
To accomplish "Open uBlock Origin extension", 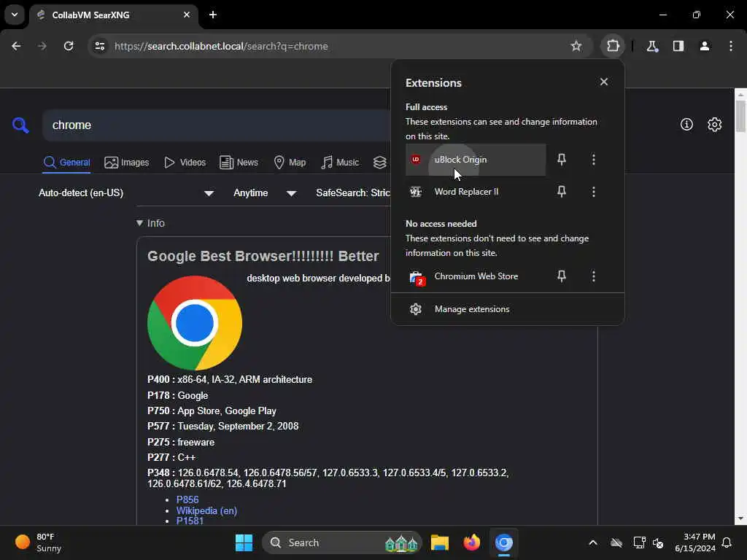I will click(476, 160).
